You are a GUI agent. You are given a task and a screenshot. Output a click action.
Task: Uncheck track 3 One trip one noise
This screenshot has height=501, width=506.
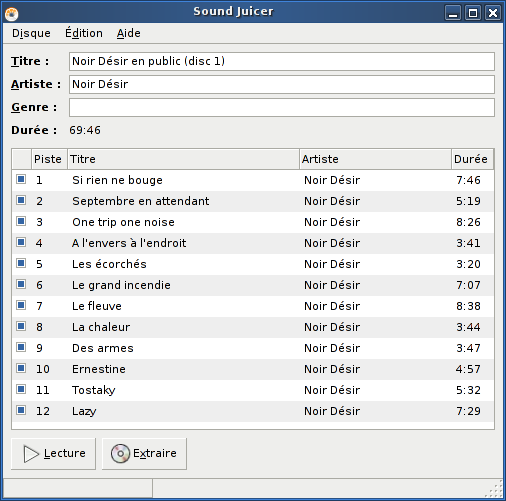(x=21, y=221)
